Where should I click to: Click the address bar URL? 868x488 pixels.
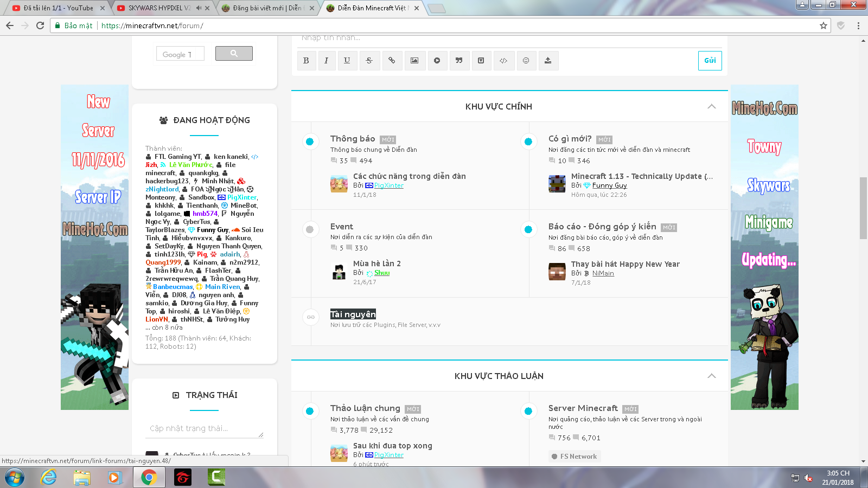(x=152, y=25)
